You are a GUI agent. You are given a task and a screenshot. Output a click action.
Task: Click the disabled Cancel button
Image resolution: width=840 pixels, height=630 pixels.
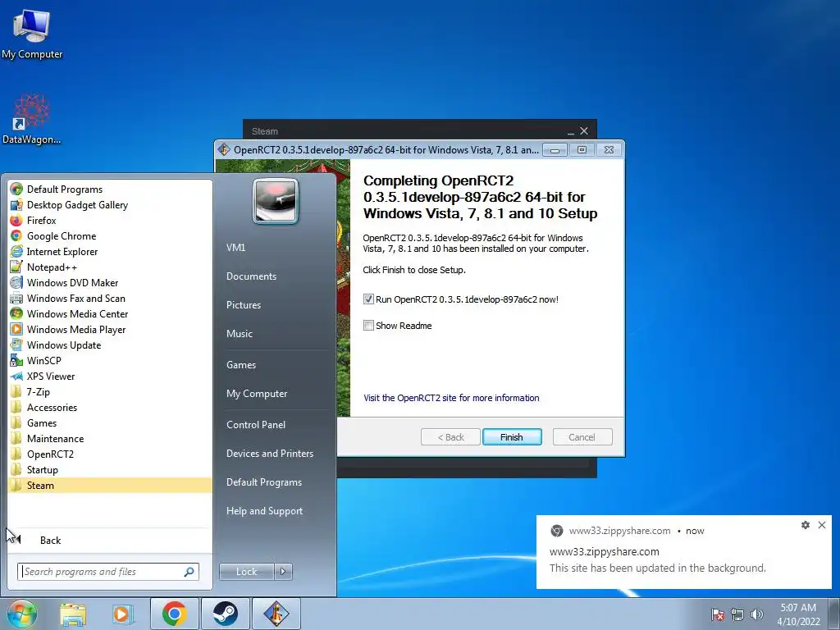click(582, 437)
